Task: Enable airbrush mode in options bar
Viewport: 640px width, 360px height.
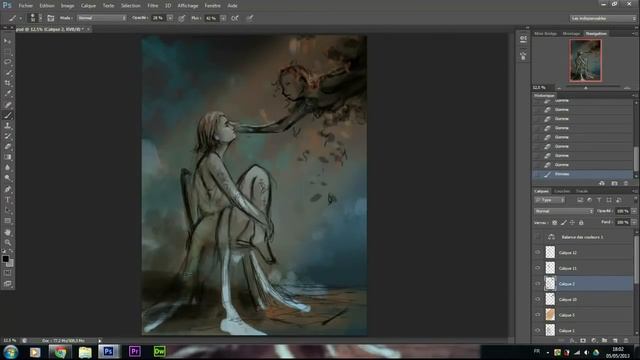Action: pyautogui.click(x=235, y=18)
